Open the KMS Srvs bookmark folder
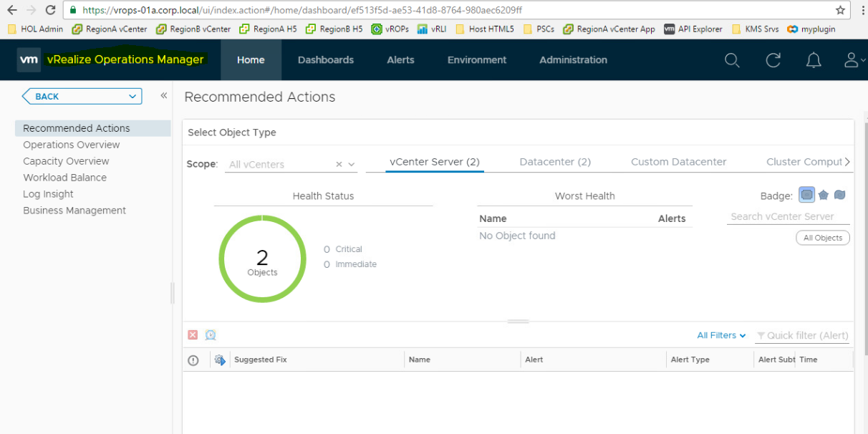The width and height of the screenshot is (868, 434). tap(755, 29)
